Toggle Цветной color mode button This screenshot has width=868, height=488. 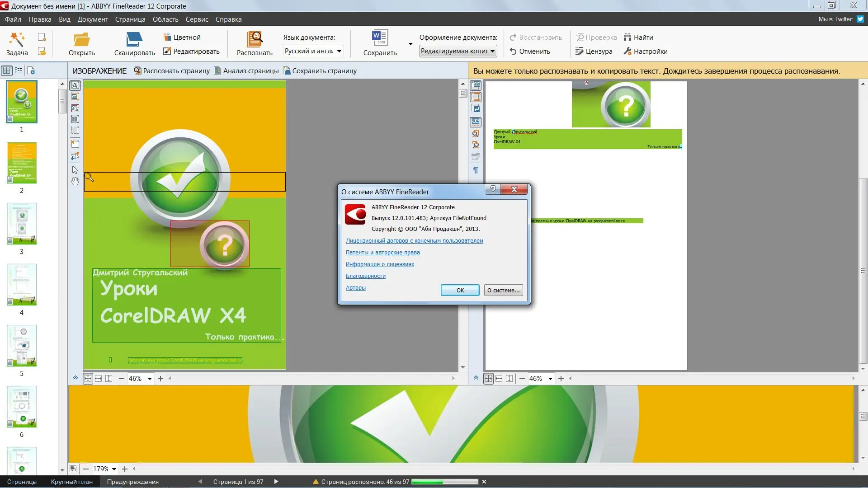pyautogui.click(x=182, y=38)
